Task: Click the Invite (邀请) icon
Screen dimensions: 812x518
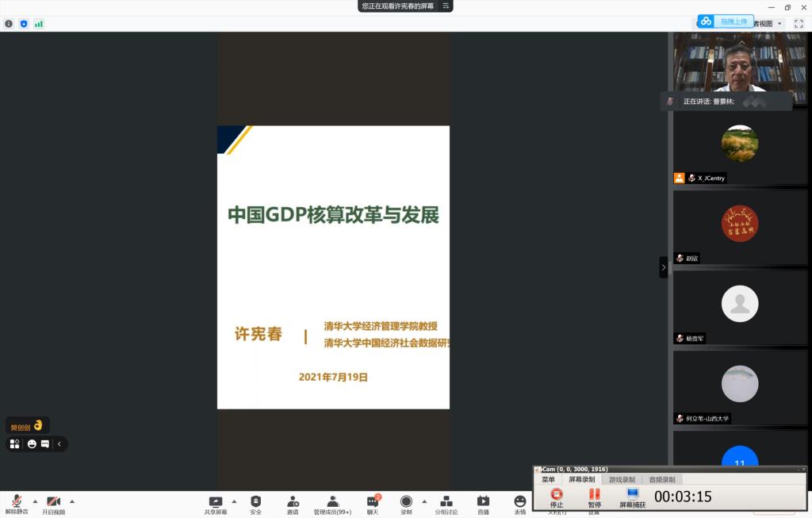Action: tap(293, 504)
